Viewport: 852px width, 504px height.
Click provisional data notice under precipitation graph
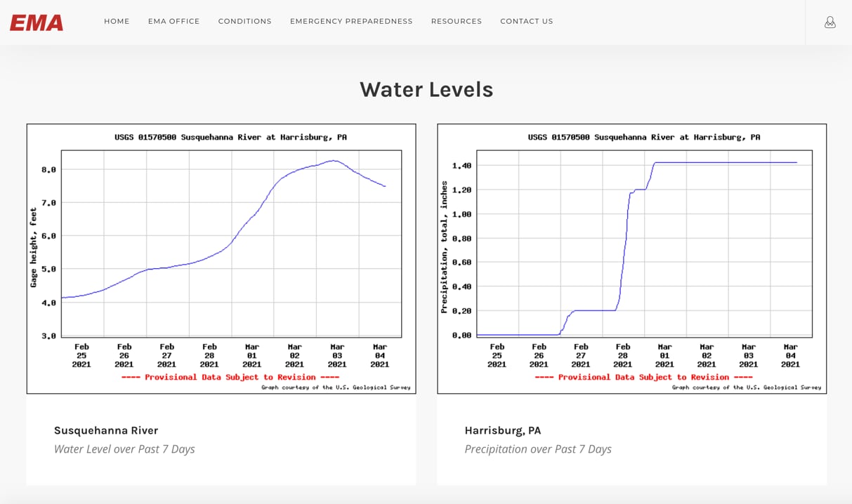pyautogui.click(x=643, y=378)
